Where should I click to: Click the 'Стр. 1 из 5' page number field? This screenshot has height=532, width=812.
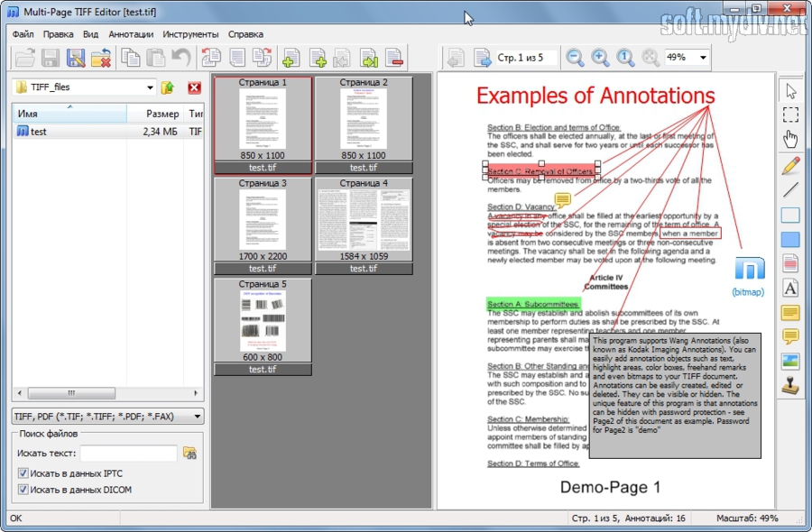(x=526, y=58)
